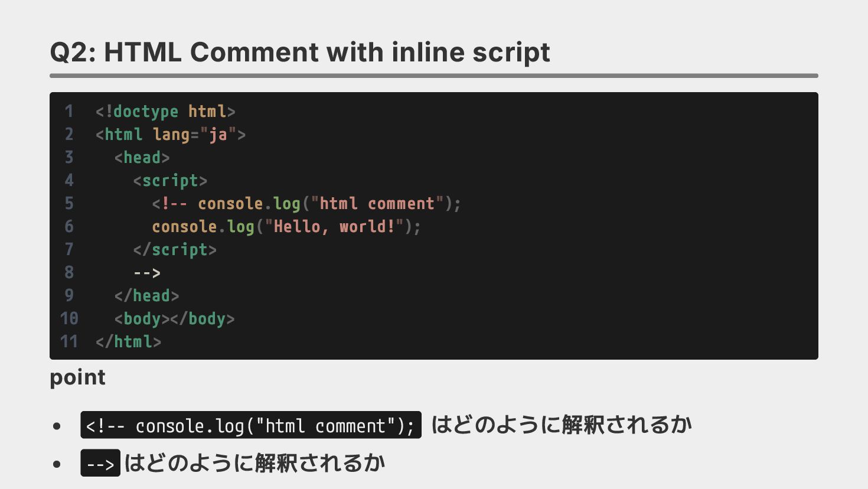
Task: Click the console.log("Hello, world!") code line
Action: point(286,227)
